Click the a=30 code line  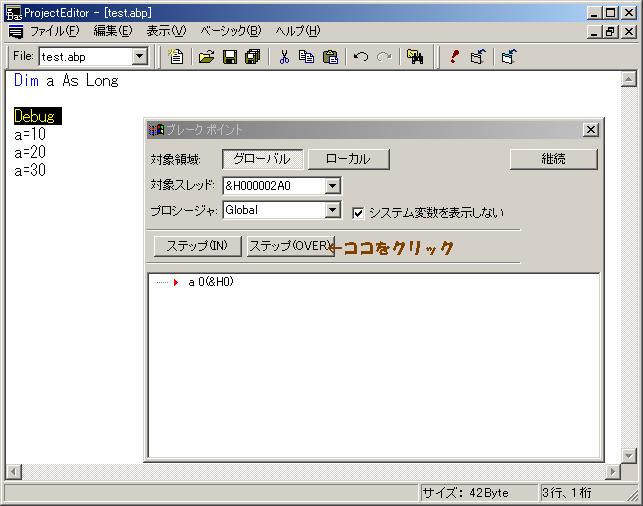[x=30, y=170]
